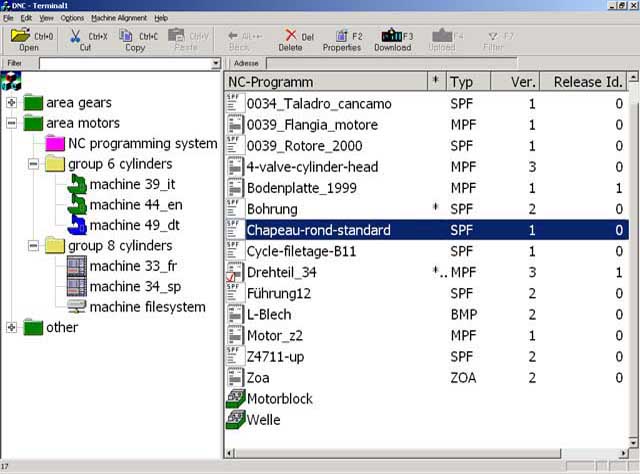This screenshot has width=640, height=474.
Task: Click the group 6 cylinders label
Action: coord(120,164)
